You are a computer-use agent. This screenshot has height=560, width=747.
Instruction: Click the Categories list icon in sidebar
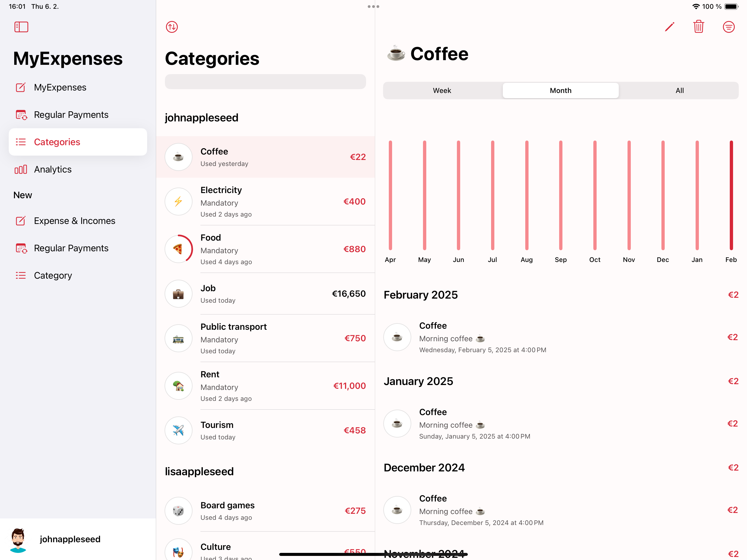[x=21, y=142]
